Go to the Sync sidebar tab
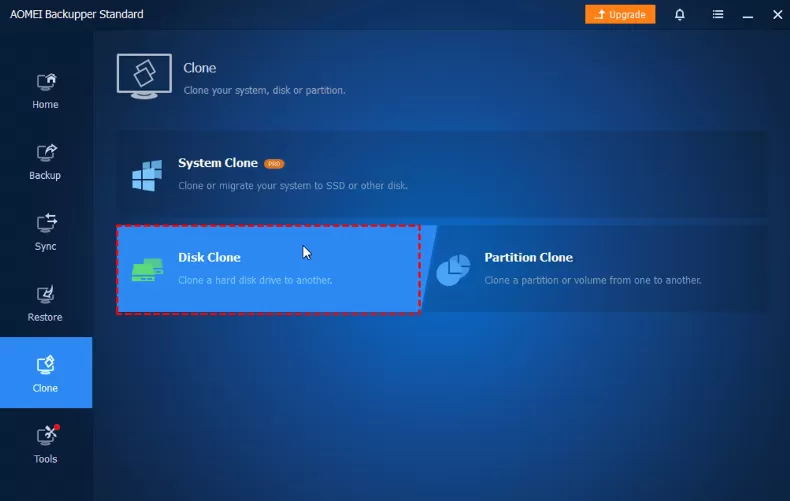The width and height of the screenshot is (790, 501). click(x=45, y=232)
